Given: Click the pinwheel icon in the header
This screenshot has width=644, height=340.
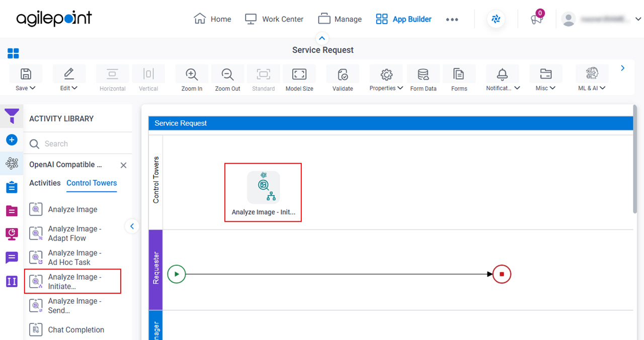Looking at the screenshot, I should point(496,19).
